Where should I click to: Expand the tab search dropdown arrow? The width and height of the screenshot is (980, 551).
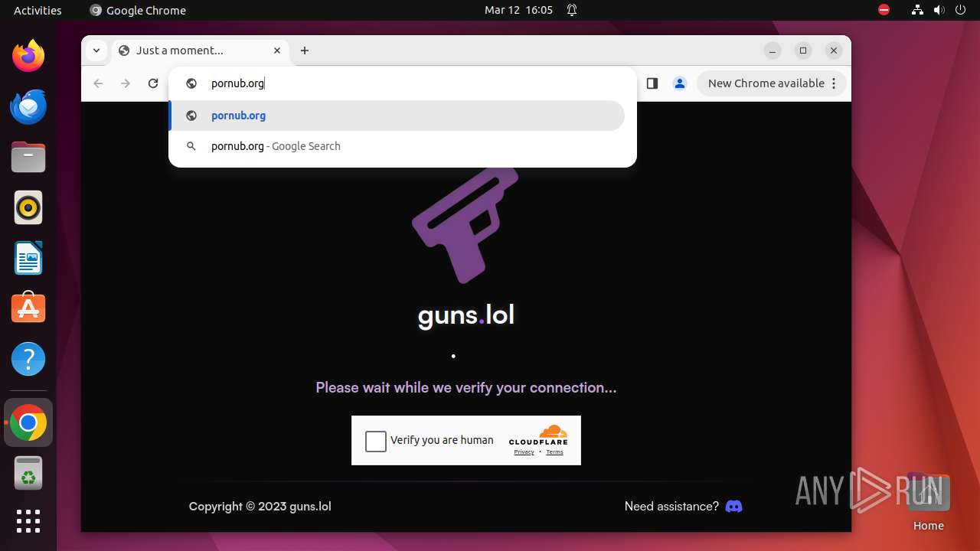click(x=96, y=51)
